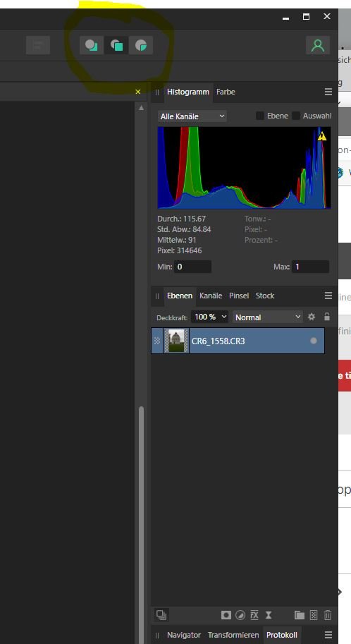Create a new group folder icon
351x644 pixels.
(300, 615)
